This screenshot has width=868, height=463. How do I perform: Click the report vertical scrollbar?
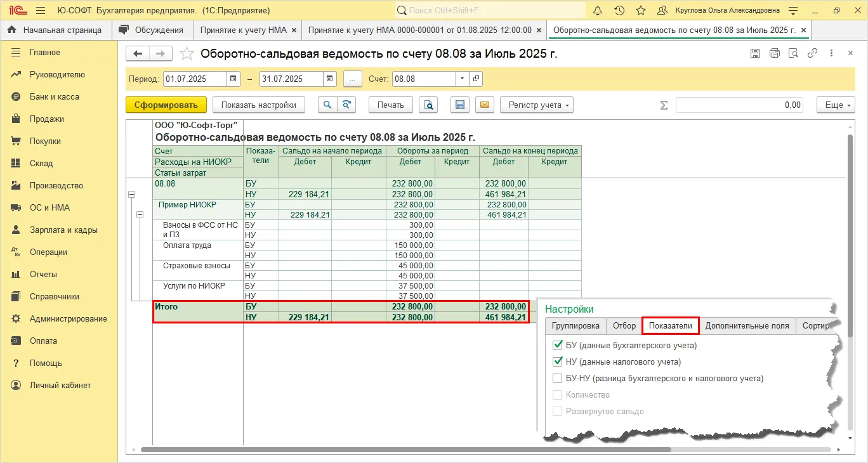click(850, 235)
